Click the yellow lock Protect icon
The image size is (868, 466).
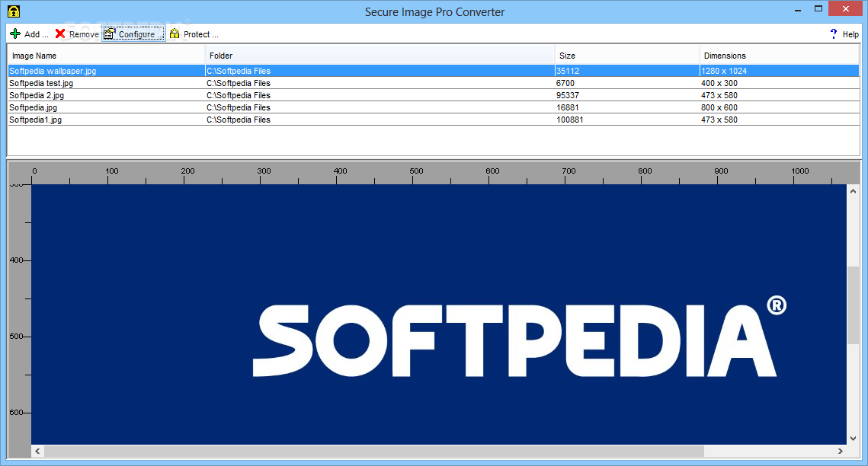click(175, 34)
